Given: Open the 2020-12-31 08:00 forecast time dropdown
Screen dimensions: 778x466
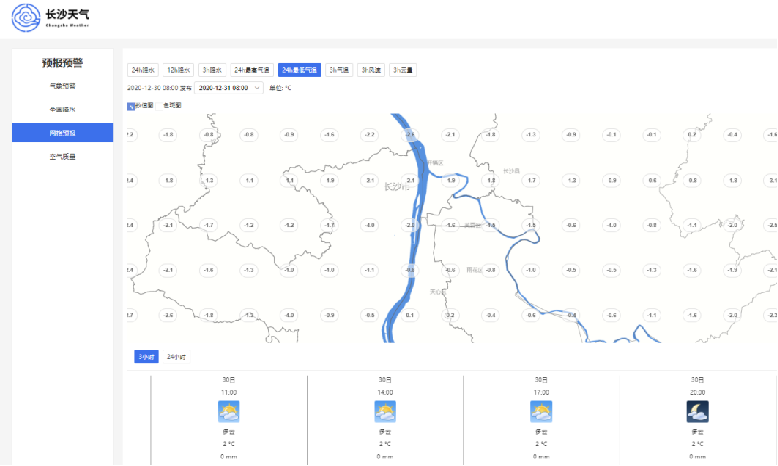Looking at the screenshot, I should coord(229,88).
